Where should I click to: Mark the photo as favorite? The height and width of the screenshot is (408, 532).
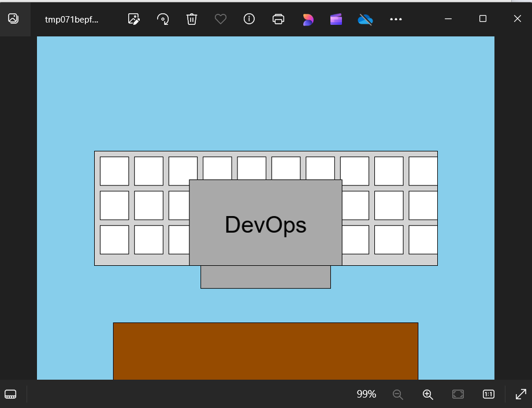tap(220, 18)
